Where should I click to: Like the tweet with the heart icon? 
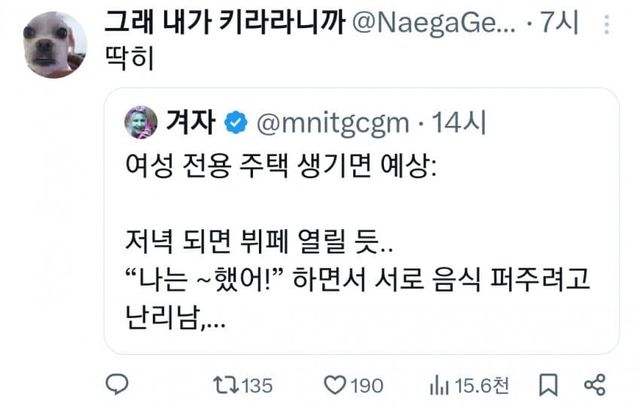point(336,384)
